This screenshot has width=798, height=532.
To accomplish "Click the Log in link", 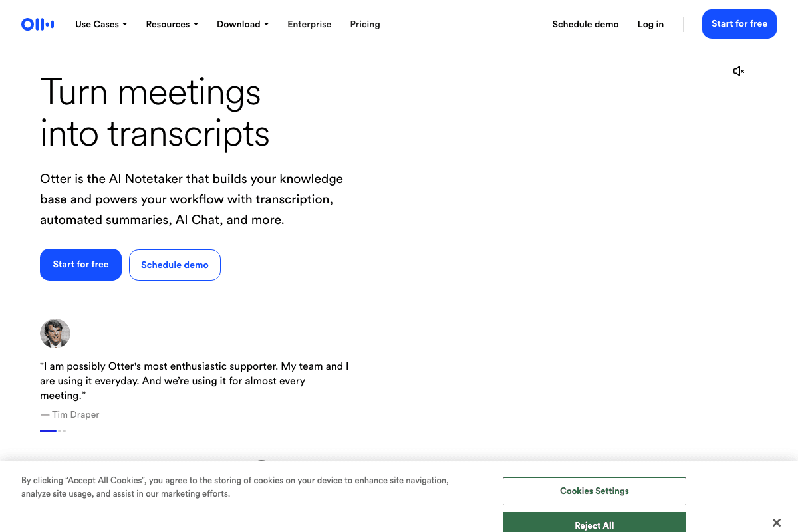I will (650, 25).
